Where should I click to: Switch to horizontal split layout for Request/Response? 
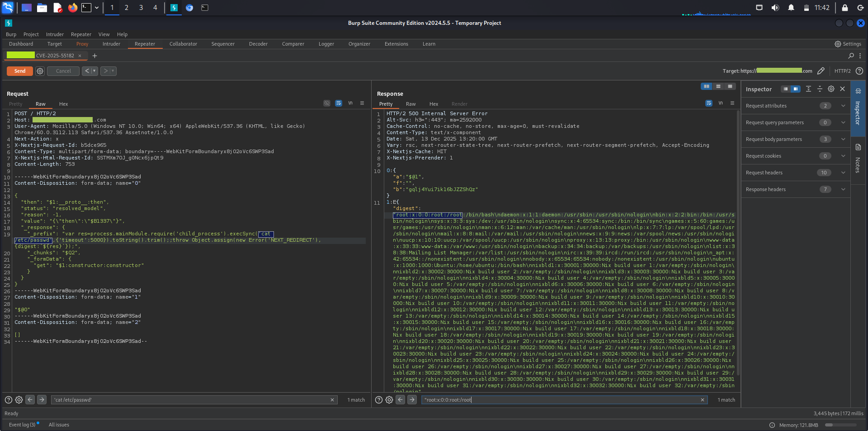pyautogui.click(x=718, y=86)
